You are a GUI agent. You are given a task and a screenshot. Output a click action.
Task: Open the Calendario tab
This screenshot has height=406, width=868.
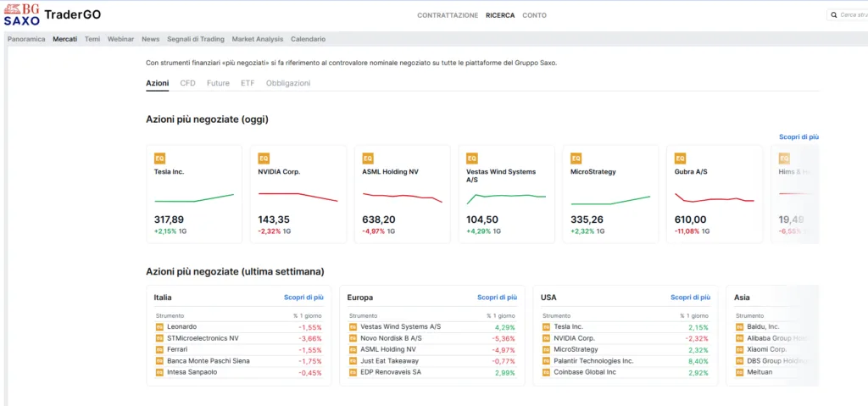coord(308,39)
